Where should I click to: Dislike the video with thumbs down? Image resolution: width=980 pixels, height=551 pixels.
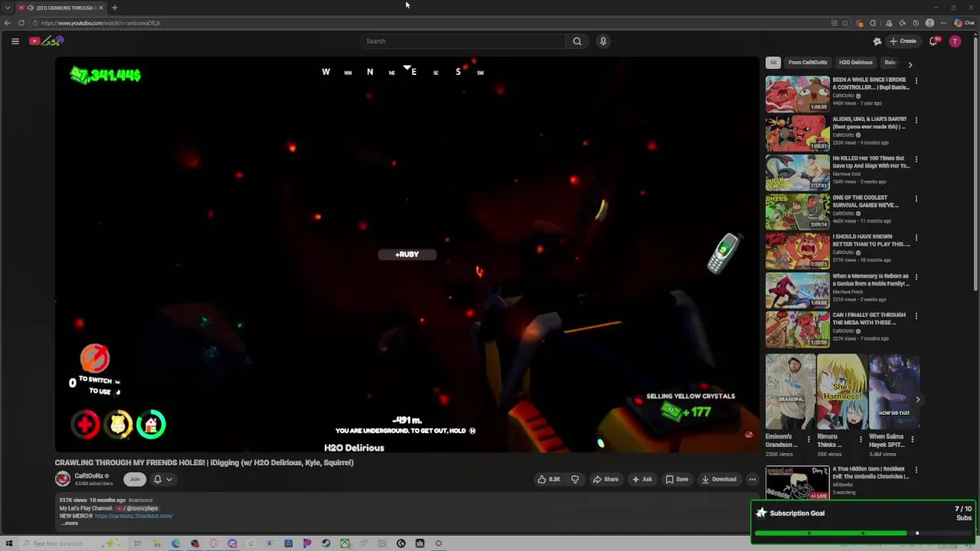(575, 479)
